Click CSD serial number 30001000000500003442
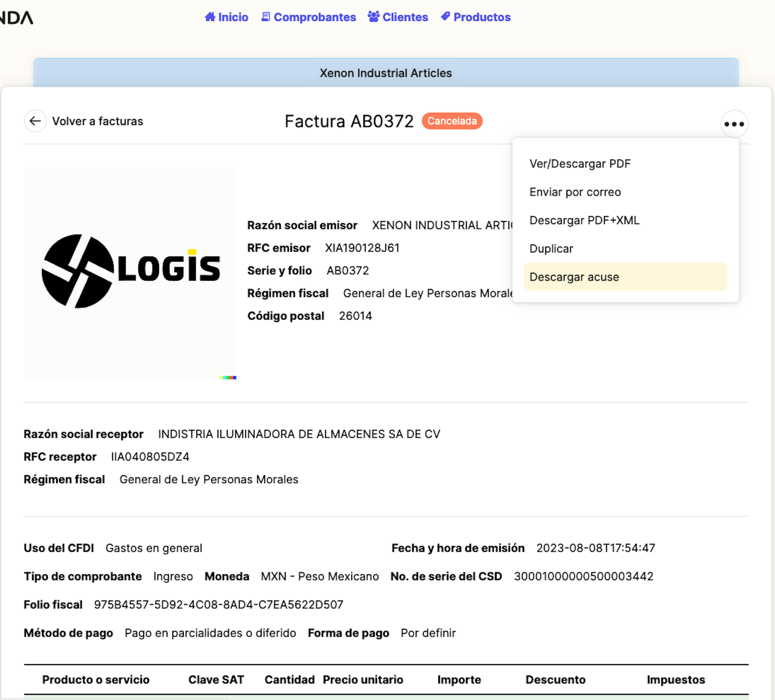 click(583, 577)
